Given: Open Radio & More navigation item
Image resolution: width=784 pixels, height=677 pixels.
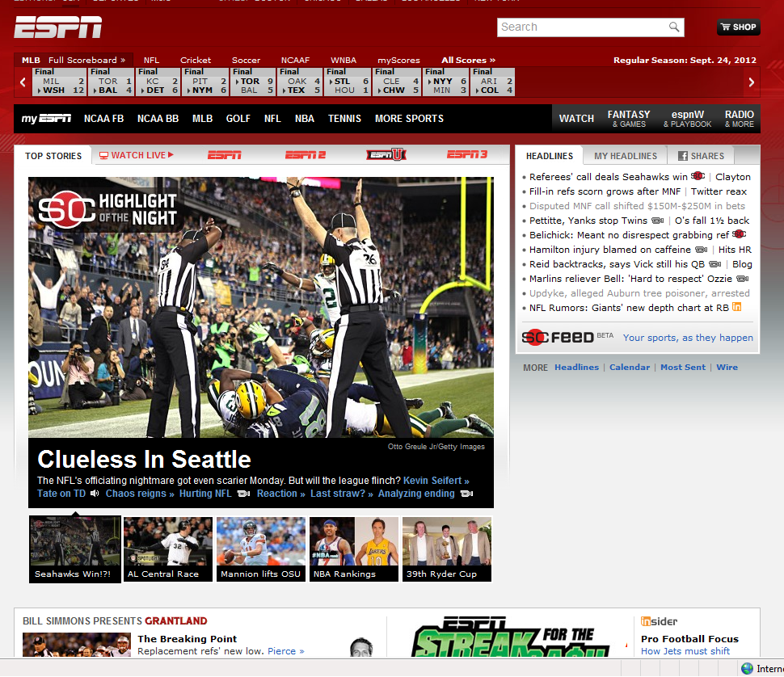Looking at the screenshot, I should pyautogui.click(x=740, y=119).
